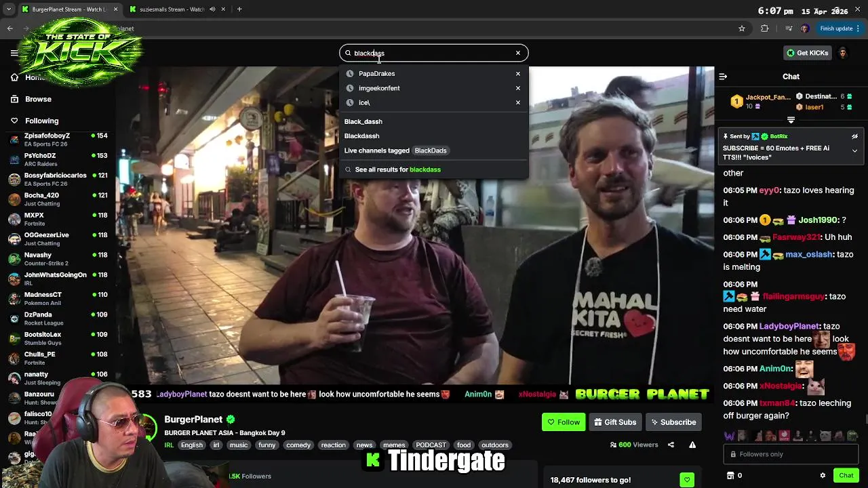Open Jackpot_Fan top gifter profile

point(759,102)
